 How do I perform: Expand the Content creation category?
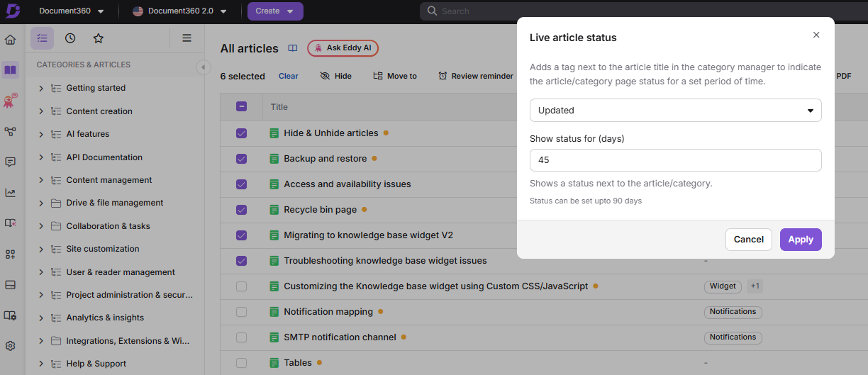pos(41,111)
